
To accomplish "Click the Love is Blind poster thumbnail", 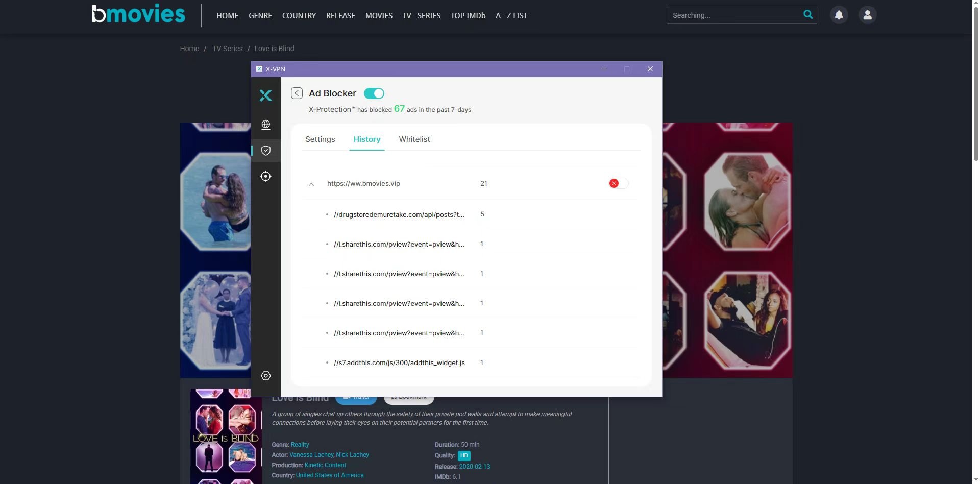I will coord(226,437).
